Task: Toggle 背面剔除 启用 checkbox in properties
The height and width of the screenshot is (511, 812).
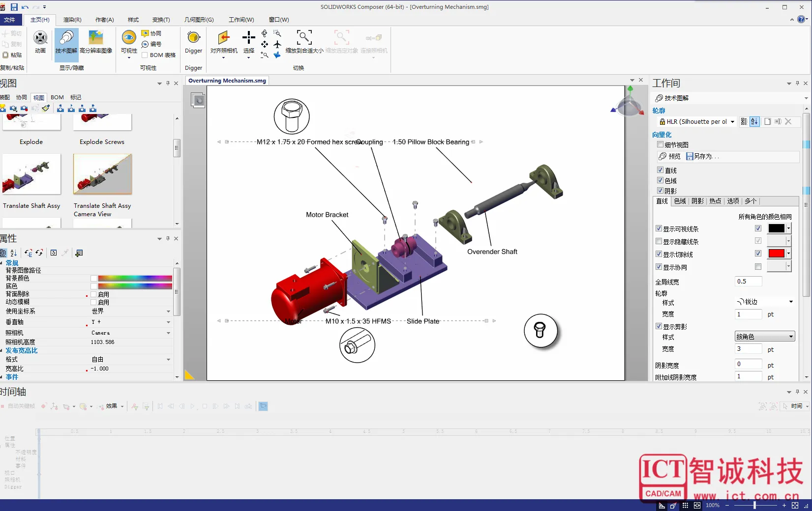Action: 93,294
